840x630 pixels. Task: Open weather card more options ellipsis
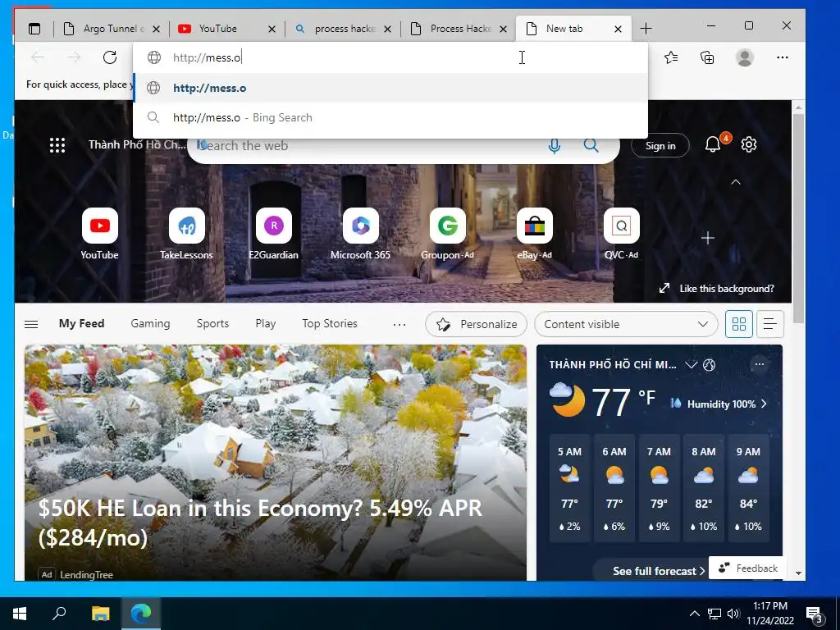[759, 364]
